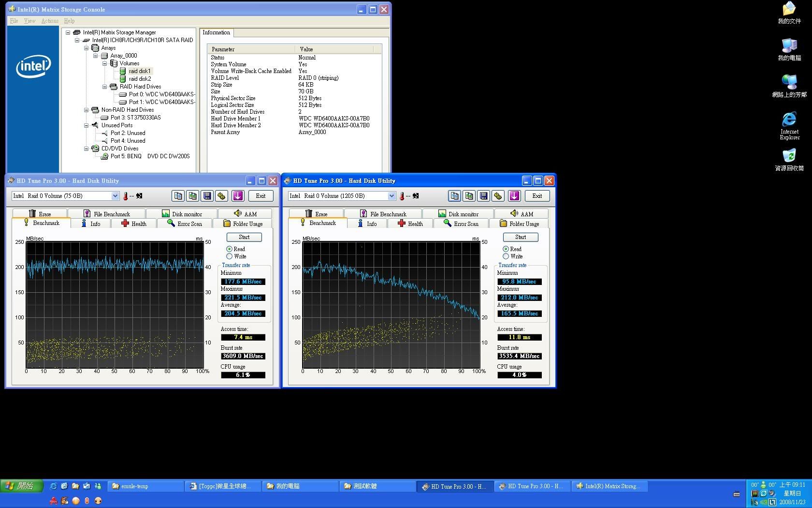
Task: Click Exit in 75 GB HD Tune window
Action: pyautogui.click(x=261, y=196)
